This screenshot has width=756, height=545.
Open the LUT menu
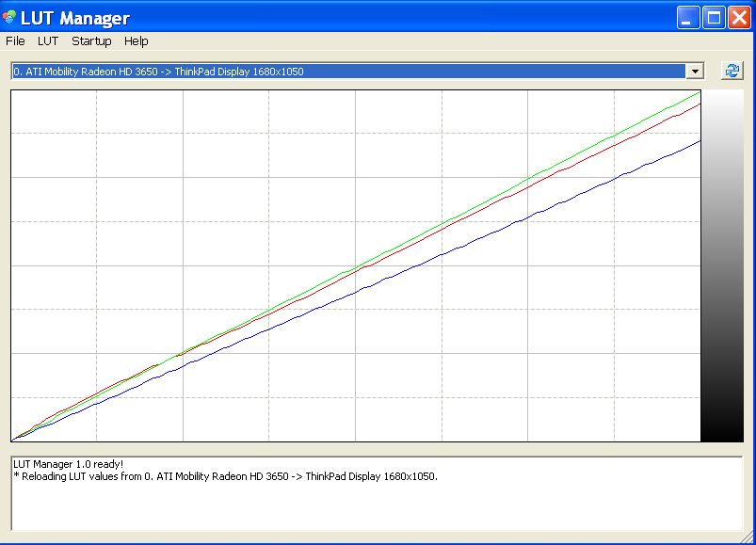coord(48,41)
